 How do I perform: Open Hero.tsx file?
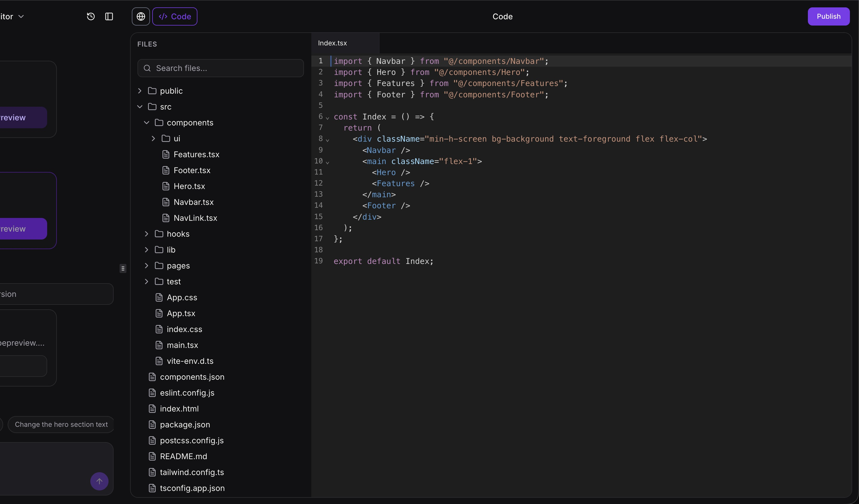(x=189, y=186)
